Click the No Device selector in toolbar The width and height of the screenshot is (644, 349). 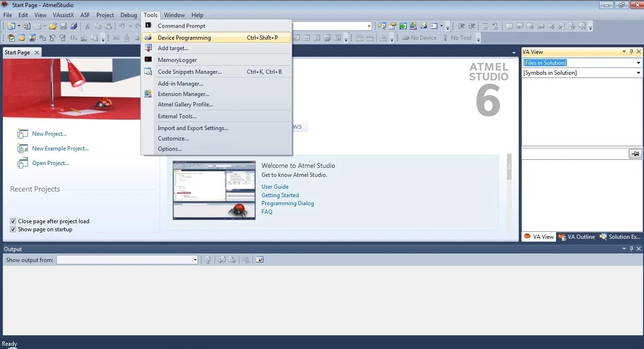pos(419,38)
